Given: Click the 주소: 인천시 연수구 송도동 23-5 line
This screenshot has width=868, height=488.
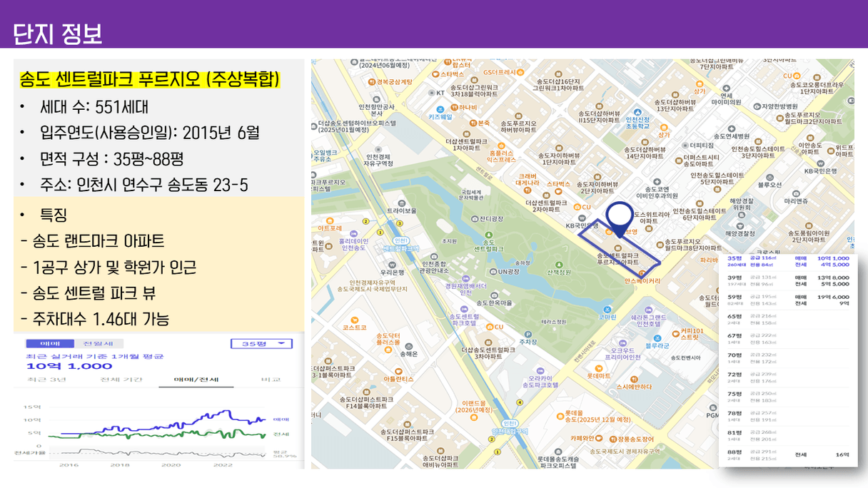Looking at the screenshot, I should pos(144,185).
